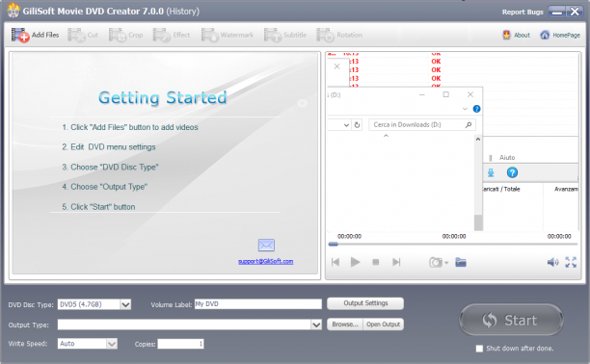Click the Add Files toolbar button
This screenshot has width=590, height=364.
tap(35, 35)
